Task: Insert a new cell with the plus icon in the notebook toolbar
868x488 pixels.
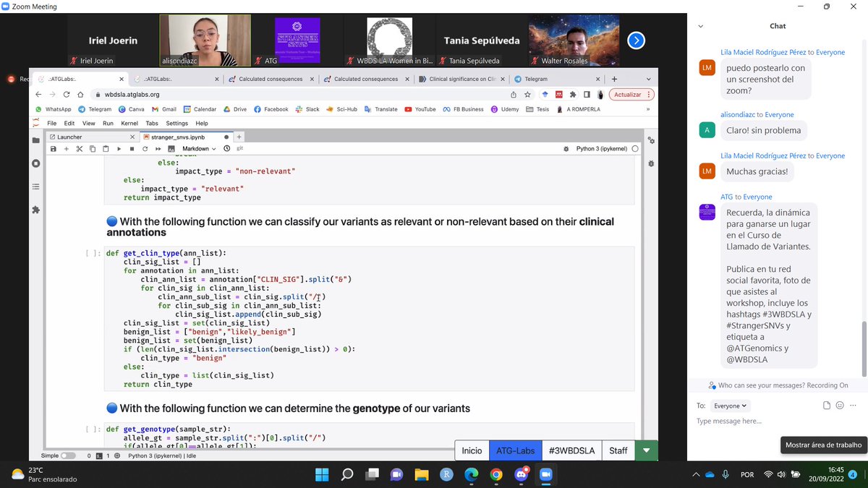Action: click(67, 149)
